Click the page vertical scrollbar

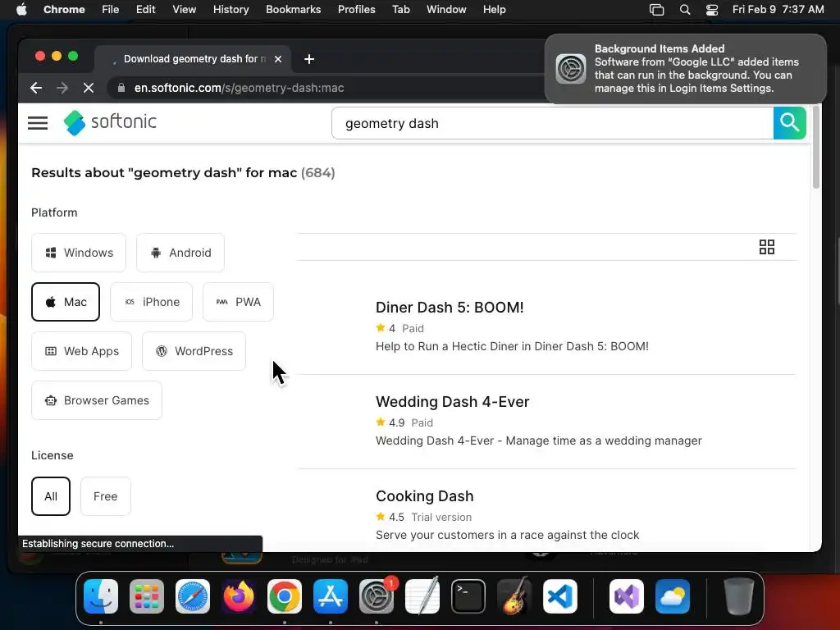click(816, 148)
